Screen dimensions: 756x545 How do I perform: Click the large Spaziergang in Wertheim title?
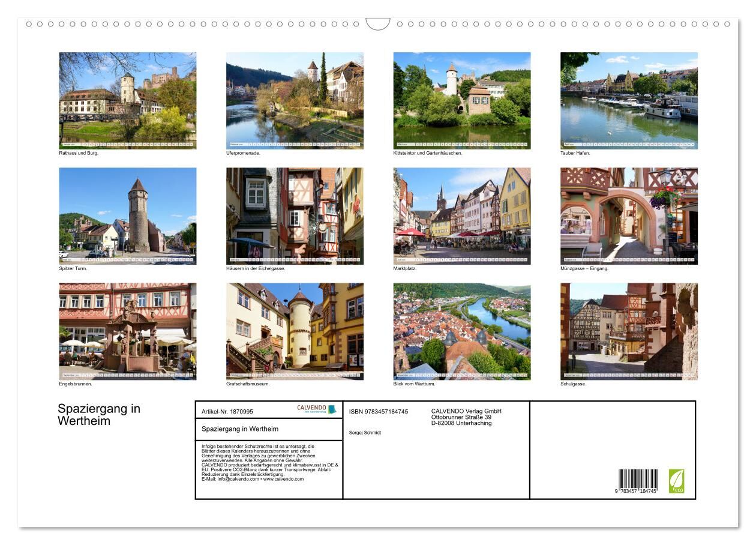pyautogui.click(x=99, y=415)
